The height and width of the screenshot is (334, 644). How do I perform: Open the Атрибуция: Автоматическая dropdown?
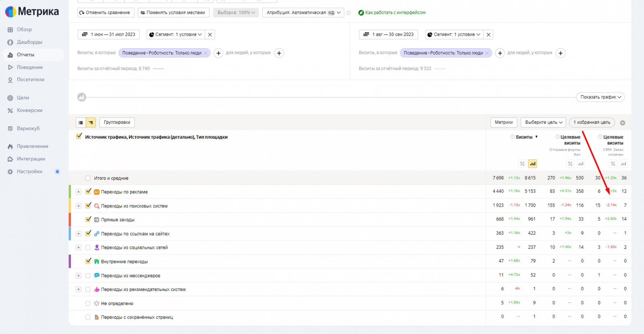point(303,13)
